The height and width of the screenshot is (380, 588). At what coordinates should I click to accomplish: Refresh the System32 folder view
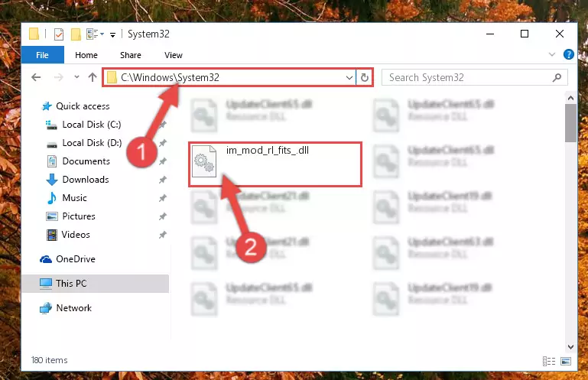point(365,78)
